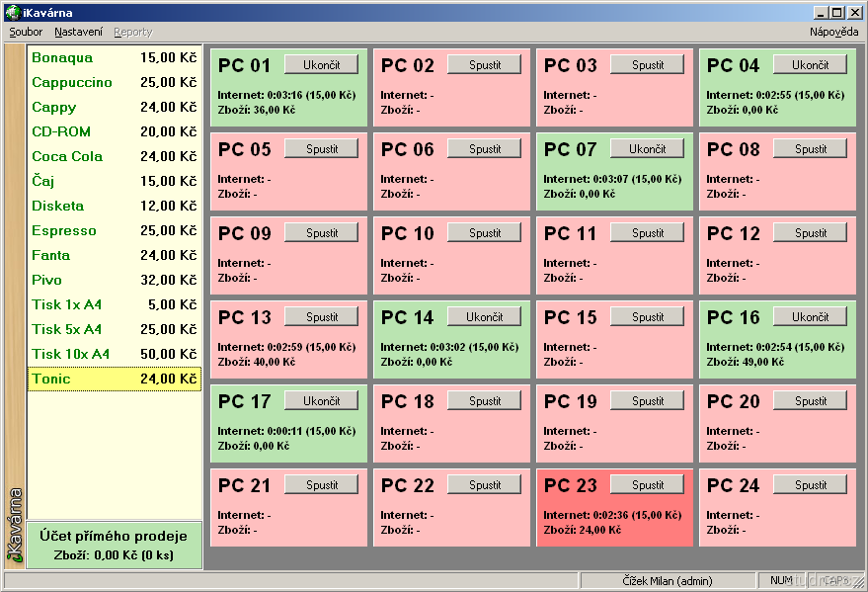Select Cappuccino item priced 25,00 Kč

114,82
